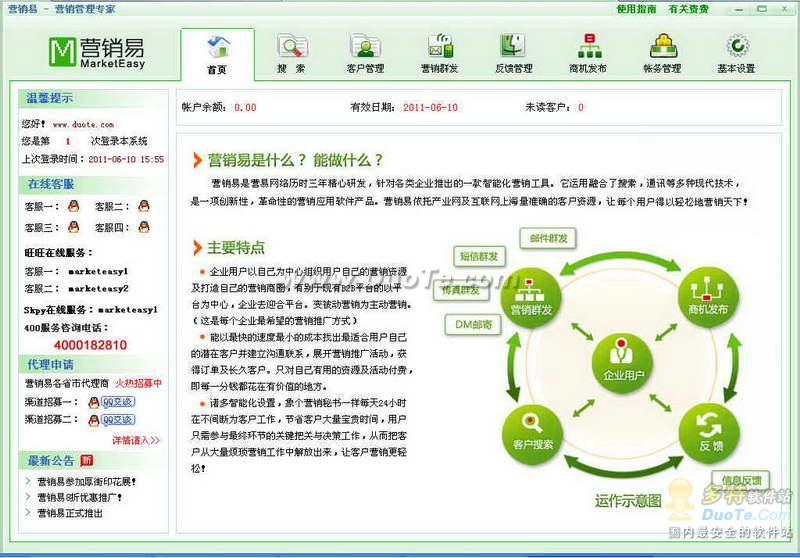Screen dimensions: 800x558
Task: Click the 营销易 MarketEasy logo
Action: point(97,52)
